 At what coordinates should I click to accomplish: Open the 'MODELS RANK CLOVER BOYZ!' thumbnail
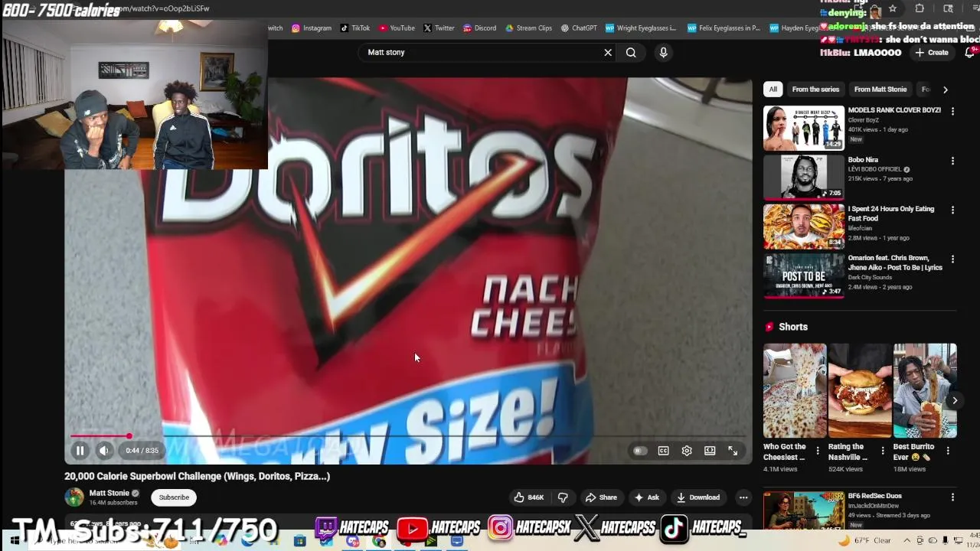pos(804,128)
